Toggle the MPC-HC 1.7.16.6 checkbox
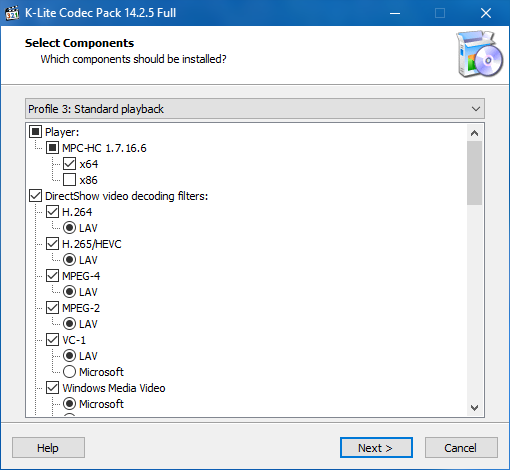Screen dimensions: 510x470 click(x=53, y=148)
